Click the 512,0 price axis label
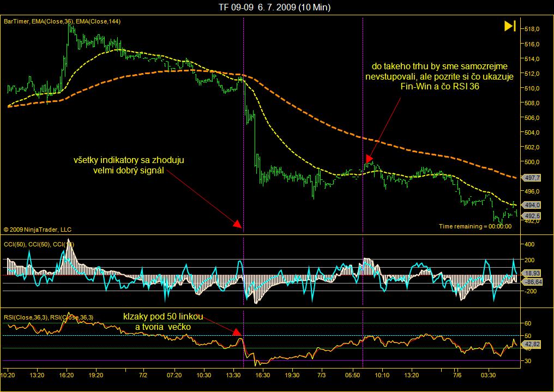Viewport: 554px width, 392px height. pyautogui.click(x=532, y=74)
